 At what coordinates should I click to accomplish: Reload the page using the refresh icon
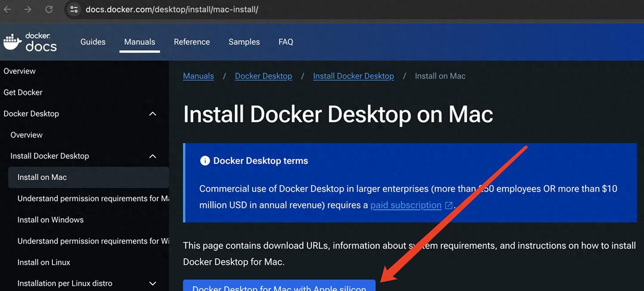point(48,9)
